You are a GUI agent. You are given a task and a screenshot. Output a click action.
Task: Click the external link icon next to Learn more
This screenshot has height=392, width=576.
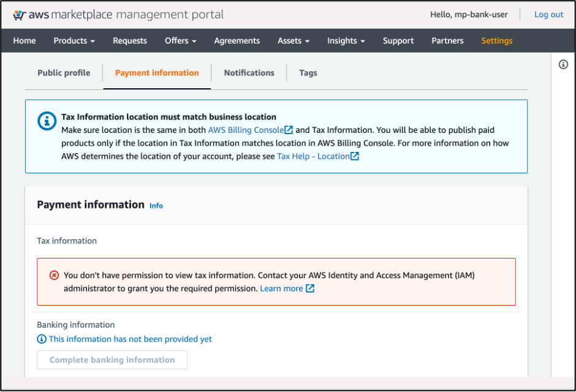(x=308, y=288)
